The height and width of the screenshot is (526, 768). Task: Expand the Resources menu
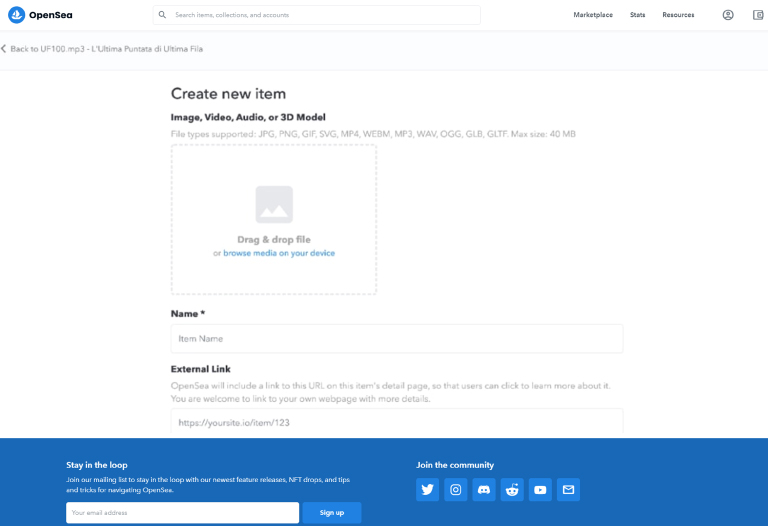coord(678,15)
